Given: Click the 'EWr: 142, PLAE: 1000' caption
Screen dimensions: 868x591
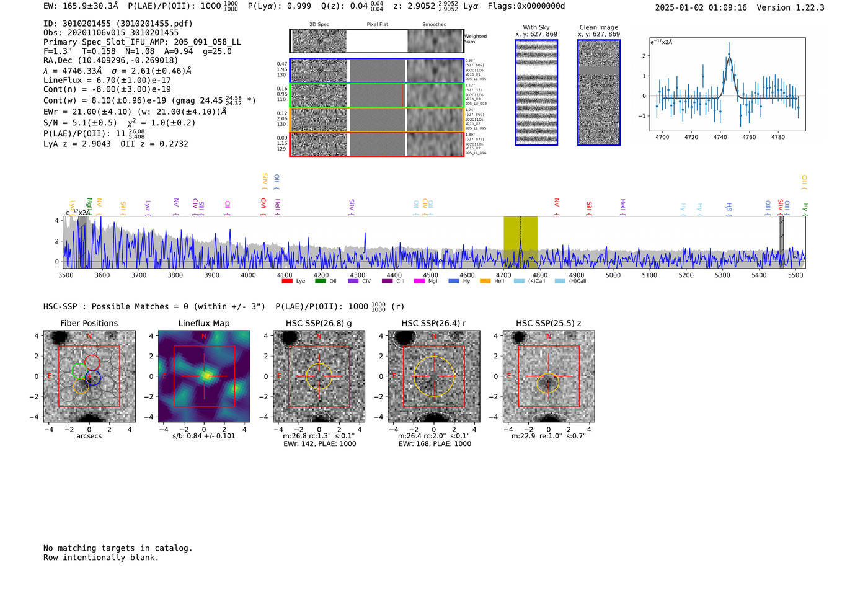Looking at the screenshot, I should pyautogui.click(x=319, y=444).
